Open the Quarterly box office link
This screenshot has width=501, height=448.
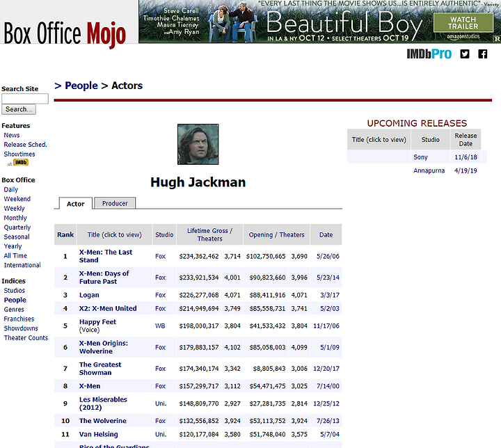(x=17, y=227)
